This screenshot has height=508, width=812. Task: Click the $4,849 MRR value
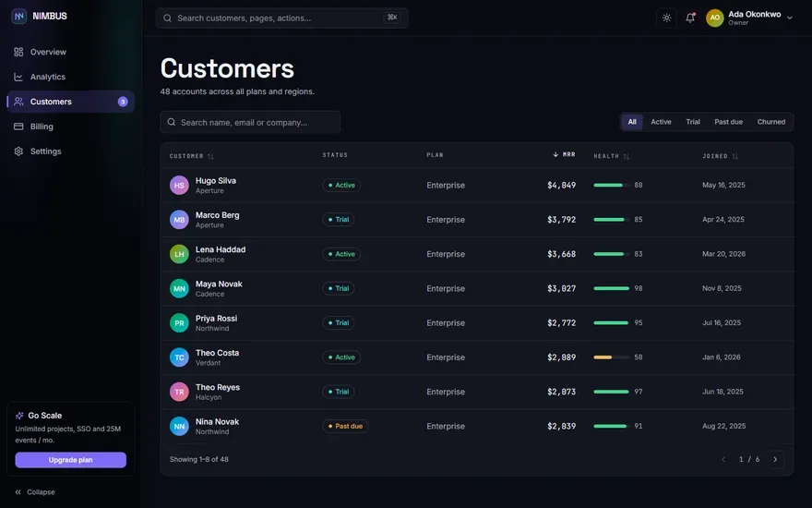pos(561,185)
